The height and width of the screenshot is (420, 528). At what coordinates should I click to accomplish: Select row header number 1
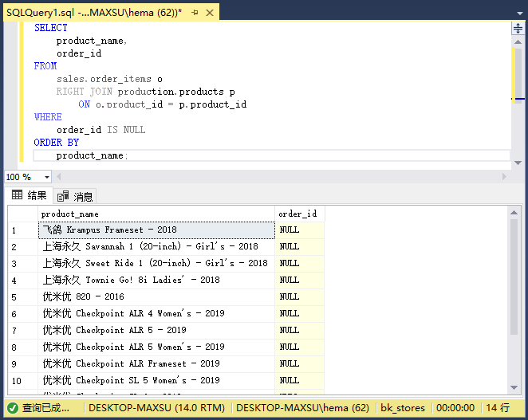(23, 230)
